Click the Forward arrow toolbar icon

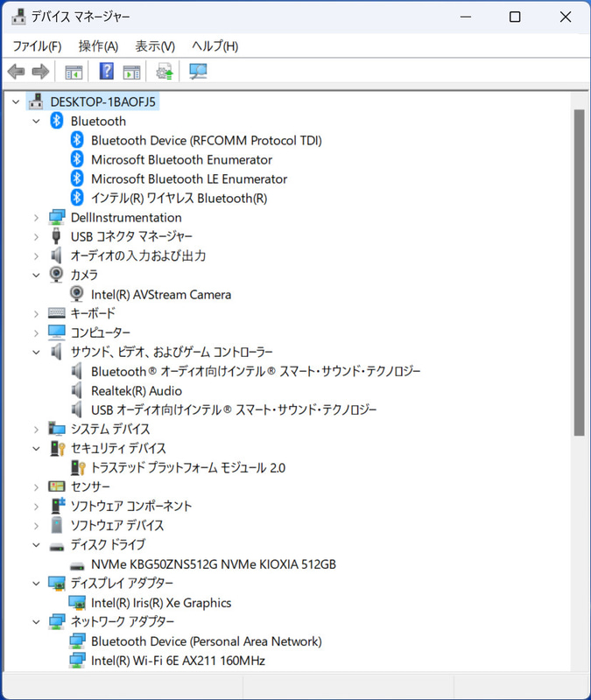click(x=40, y=72)
